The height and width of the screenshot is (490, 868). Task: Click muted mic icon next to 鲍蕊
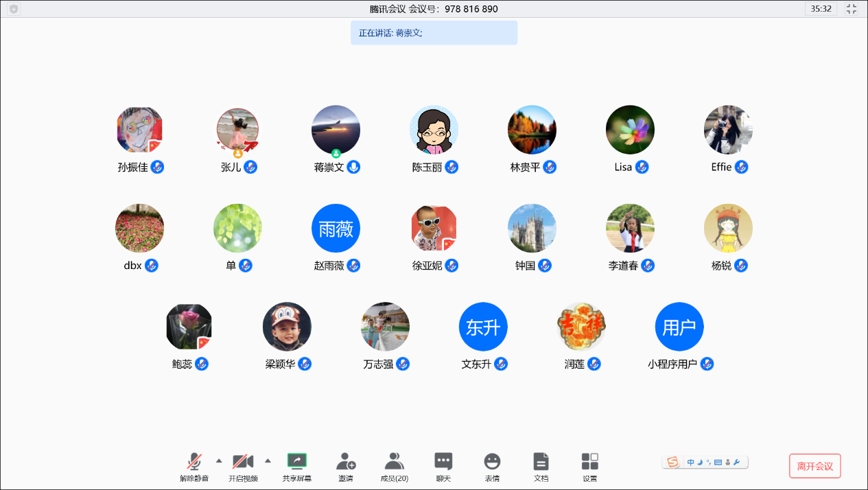point(202,364)
